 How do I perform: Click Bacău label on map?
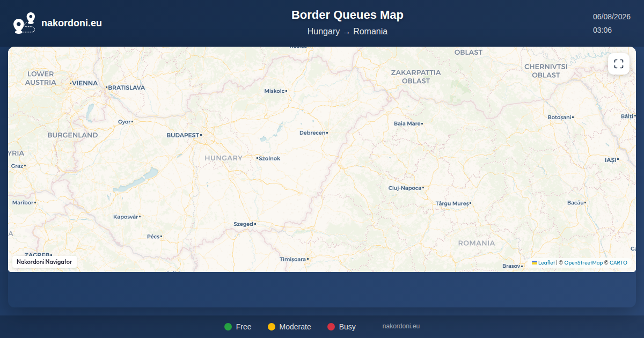tap(577, 202)
